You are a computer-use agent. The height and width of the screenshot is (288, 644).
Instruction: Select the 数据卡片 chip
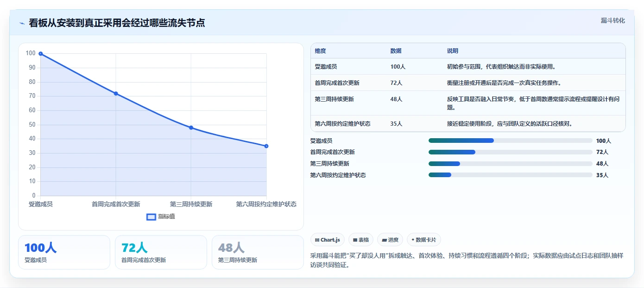(424, 240)
